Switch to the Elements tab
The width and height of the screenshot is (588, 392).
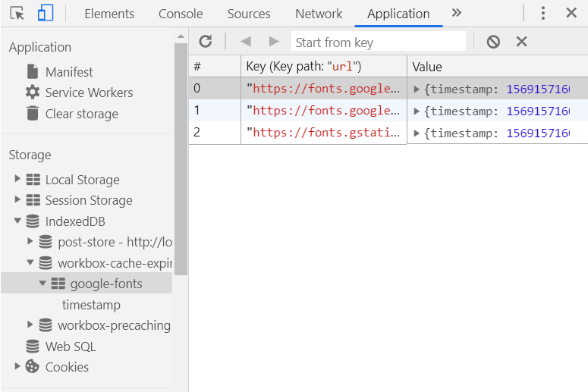[x=109, y=14]
